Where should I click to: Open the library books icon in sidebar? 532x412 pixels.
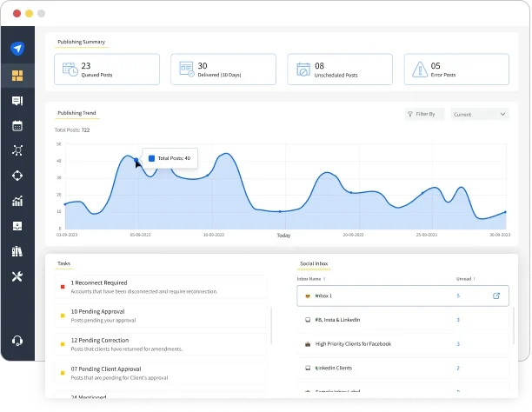click(x=17, y=252)
